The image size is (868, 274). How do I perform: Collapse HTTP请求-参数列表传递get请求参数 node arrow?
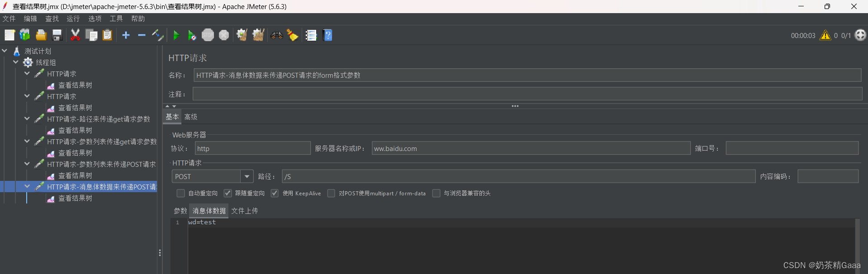[27, 141]
